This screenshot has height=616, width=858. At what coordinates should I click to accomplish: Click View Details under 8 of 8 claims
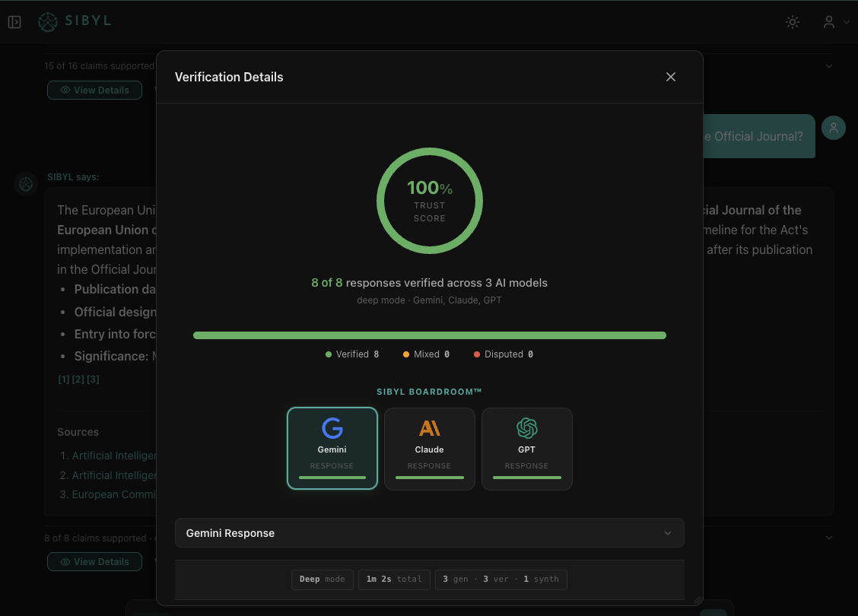(x=94, y=562)
